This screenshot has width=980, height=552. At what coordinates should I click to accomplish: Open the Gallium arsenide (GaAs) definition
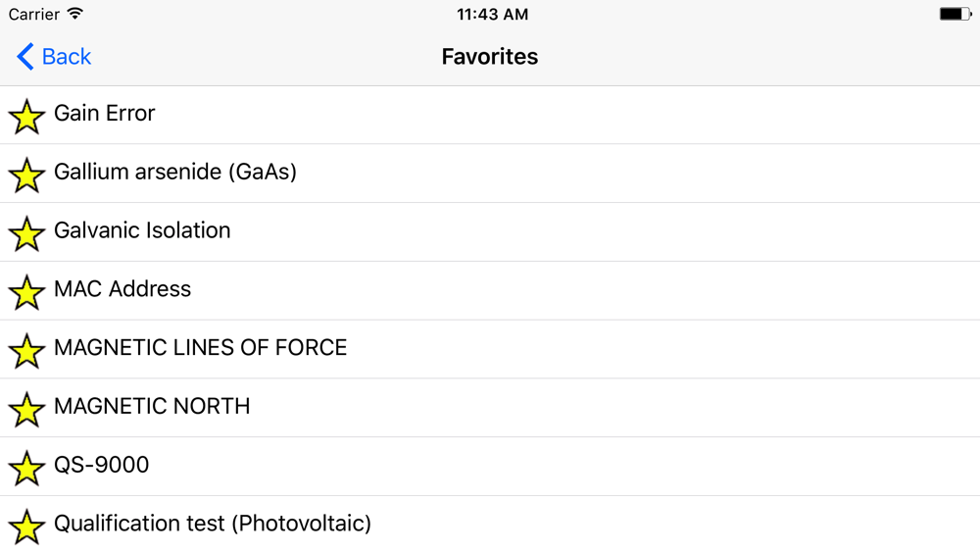point(490,174)
